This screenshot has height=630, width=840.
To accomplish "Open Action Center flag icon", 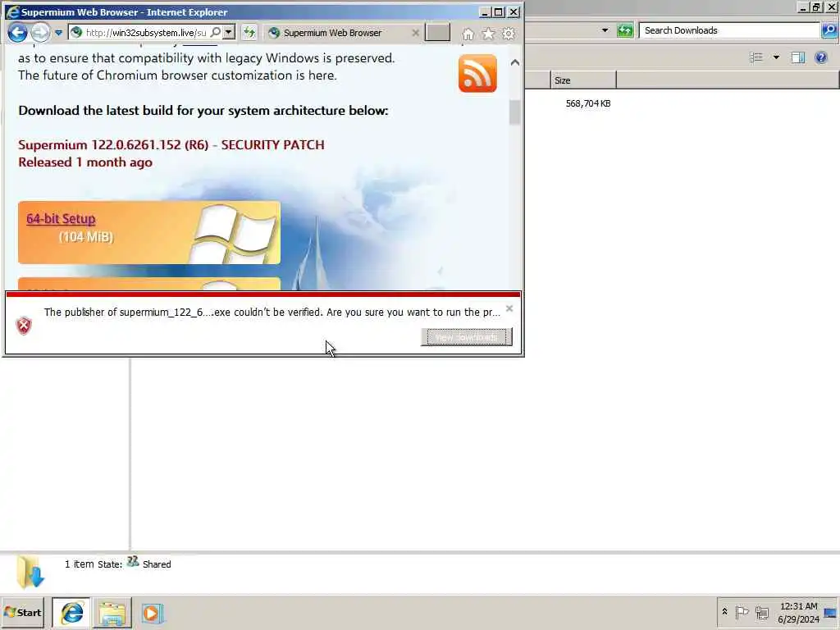I will coord(742,612).
